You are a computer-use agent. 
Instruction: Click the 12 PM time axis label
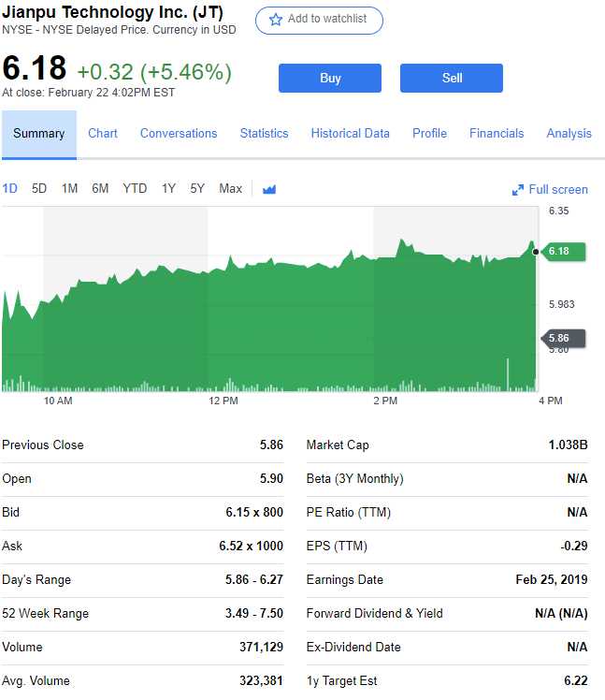click(223, 401)
